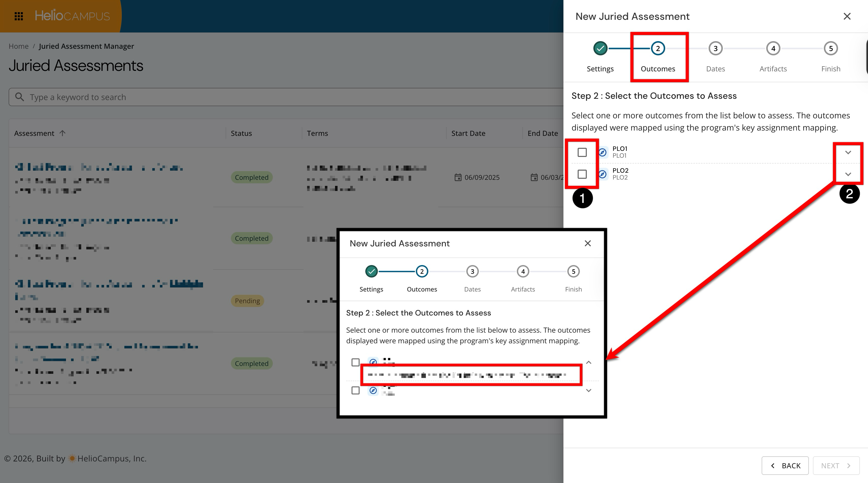Screen dimensions: 868x483
Task: Tick the second outcome checkbox in the inset
Action: point(355,390)
